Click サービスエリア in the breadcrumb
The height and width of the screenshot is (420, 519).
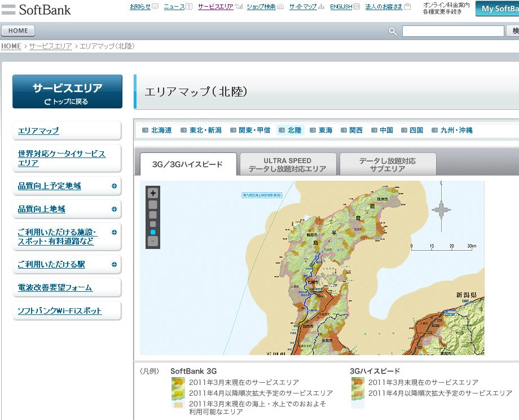[51, 46]
